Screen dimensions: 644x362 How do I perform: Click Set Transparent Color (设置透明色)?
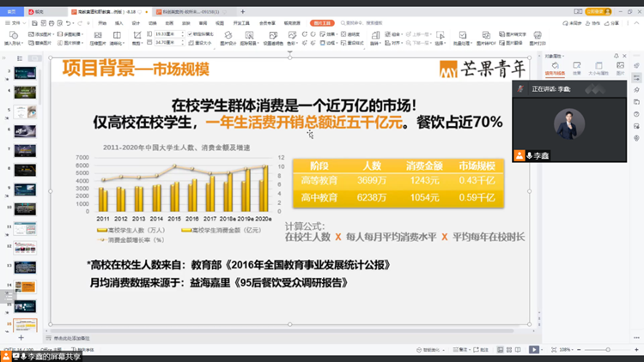[273, 38]
